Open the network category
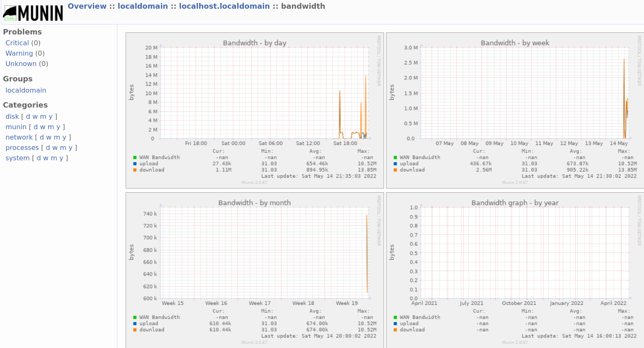The width and height of the screenshot is (644, 348). [x=19, y=137]
